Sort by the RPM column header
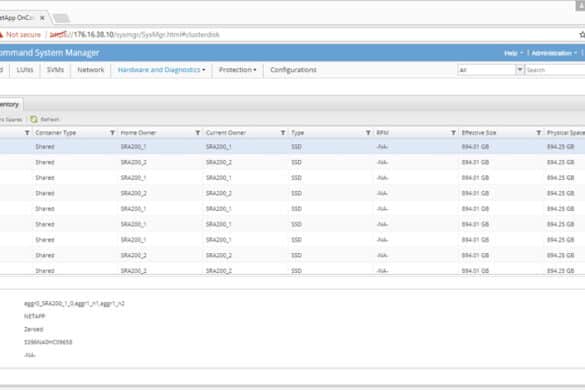This screenshot has height=390, width=585. (382, 133)
